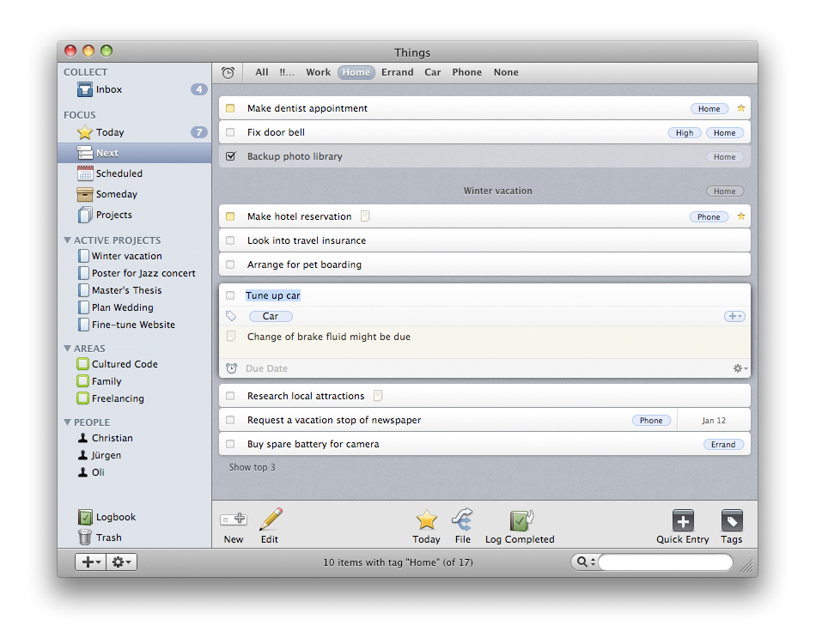816x644 pixels.
Task: Click the Due Date clock icon
Action: (232, 368)
